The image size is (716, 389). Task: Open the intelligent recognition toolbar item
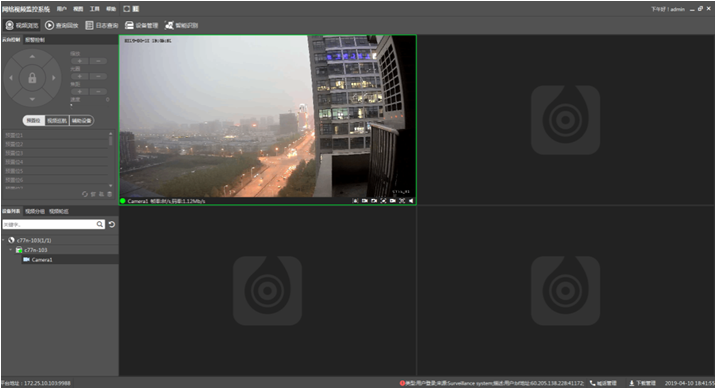(182, 25)
